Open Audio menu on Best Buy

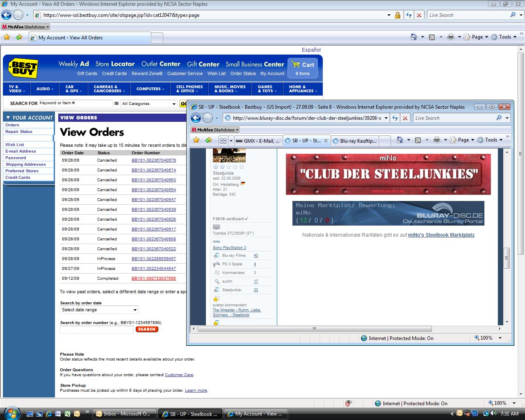[45, 89]
